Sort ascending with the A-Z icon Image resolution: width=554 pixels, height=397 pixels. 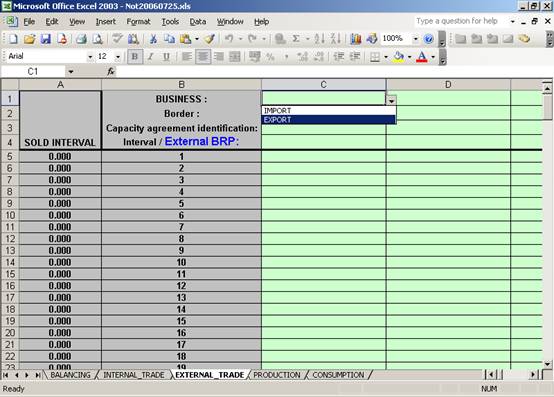(319, 39)
